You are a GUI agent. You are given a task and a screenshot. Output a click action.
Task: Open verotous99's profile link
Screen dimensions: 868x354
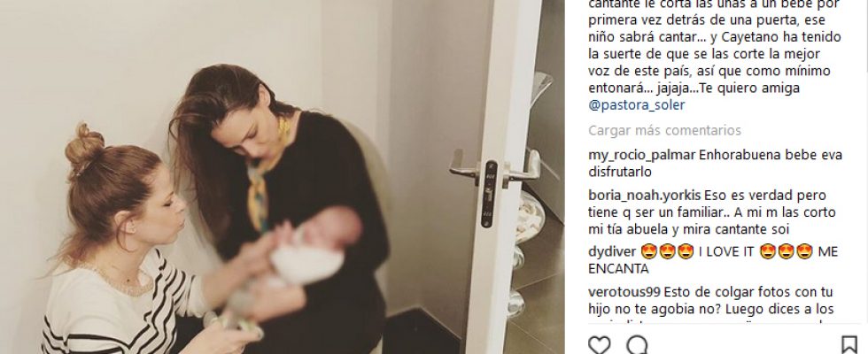point(624,292)
